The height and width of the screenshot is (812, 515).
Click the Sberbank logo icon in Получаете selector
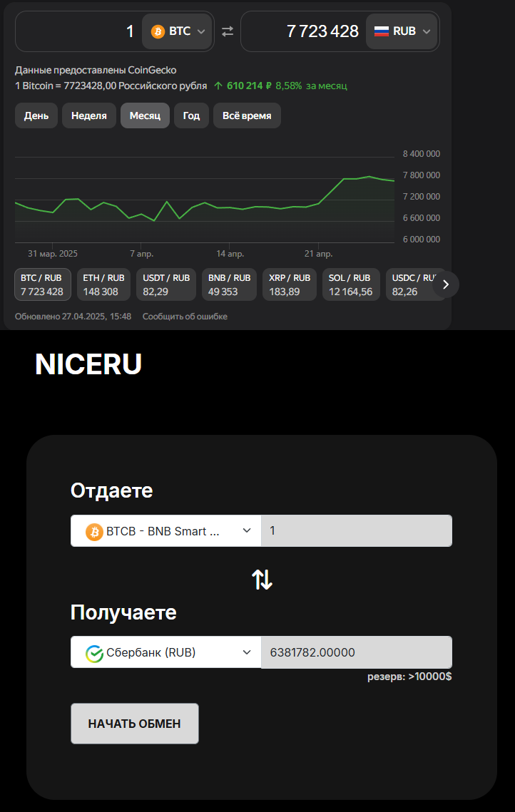click(94, 654)
